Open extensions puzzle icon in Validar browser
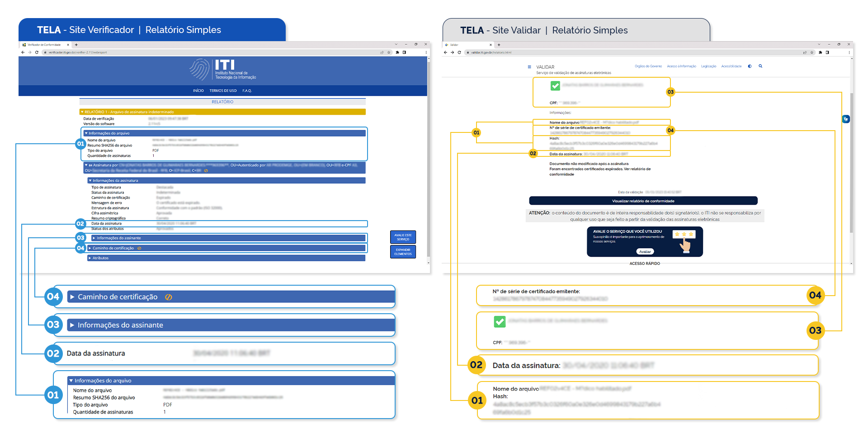Image resolution: width=868 pixels, height=438 pixels. pos(820,52)
